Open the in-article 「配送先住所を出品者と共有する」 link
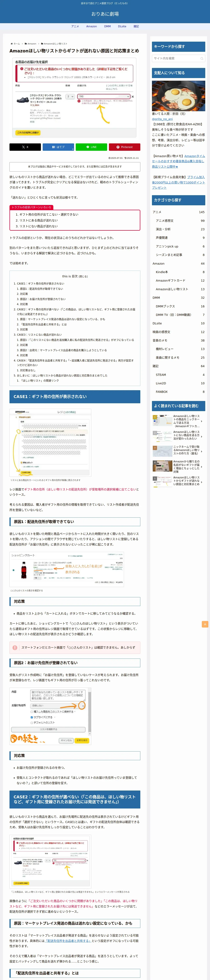The image size is (210, 980). tap(69, 940)
